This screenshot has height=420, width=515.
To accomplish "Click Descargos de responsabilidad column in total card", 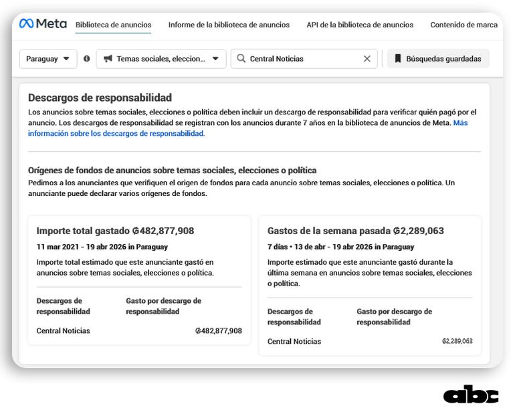I will point(63,306).
